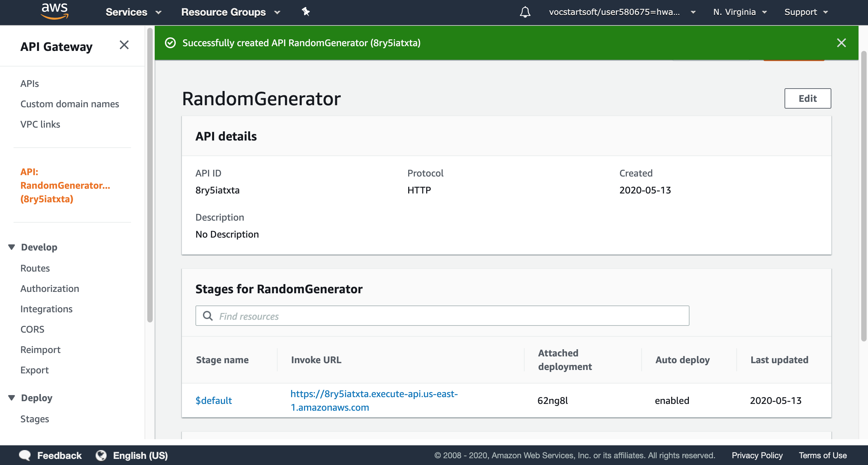Image resolution: width=868 pixels, height=465 pixels.
Task: Open the notifications bell
Action: (525, 12)
